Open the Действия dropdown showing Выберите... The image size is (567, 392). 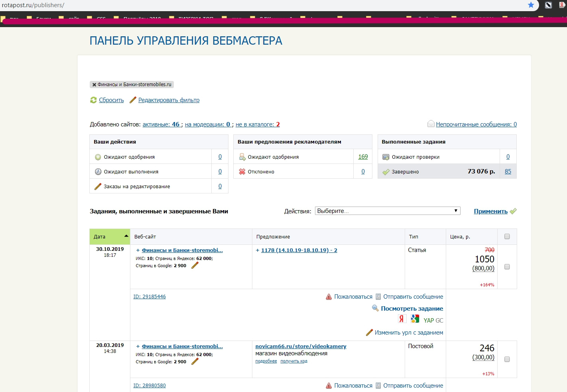click(x=388, y=211)
